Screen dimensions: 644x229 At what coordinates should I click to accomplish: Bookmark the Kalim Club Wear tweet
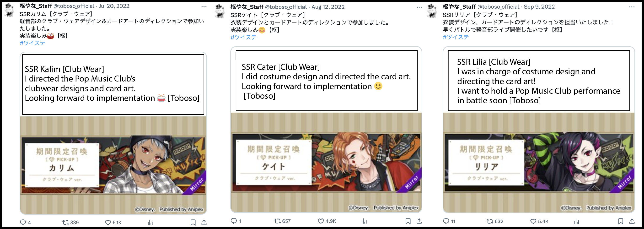[193, 222]
